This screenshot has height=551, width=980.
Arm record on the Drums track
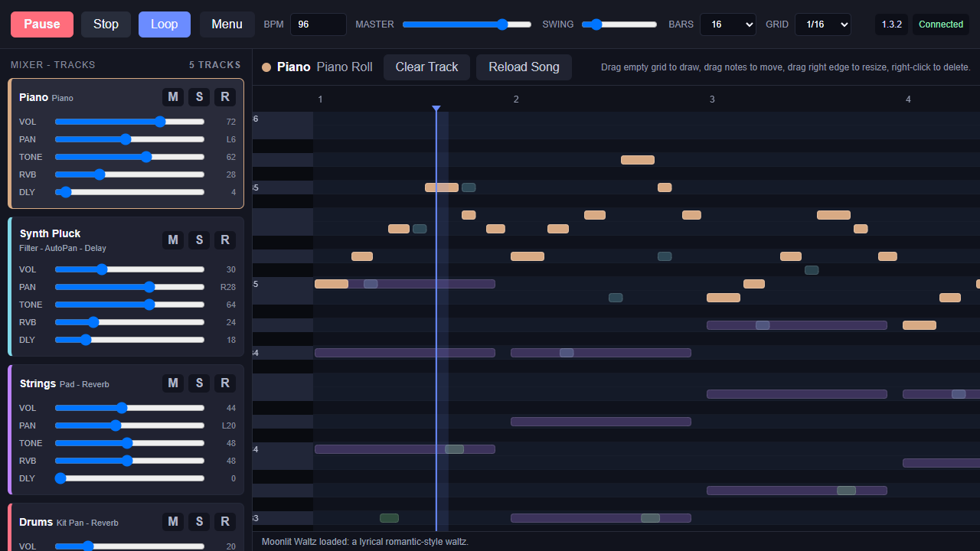click(x=225, y=521)
